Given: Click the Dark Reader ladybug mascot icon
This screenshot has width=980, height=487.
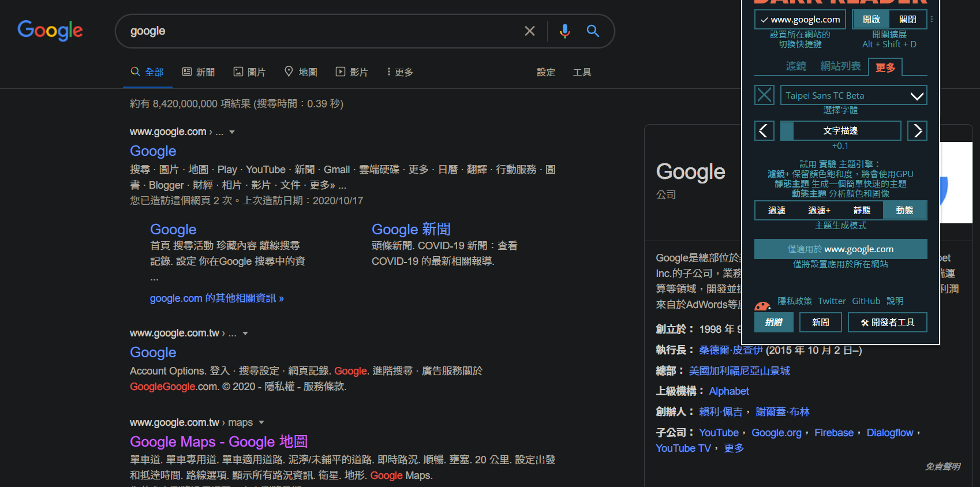Looking at the screenshot, I should (762, 306).
